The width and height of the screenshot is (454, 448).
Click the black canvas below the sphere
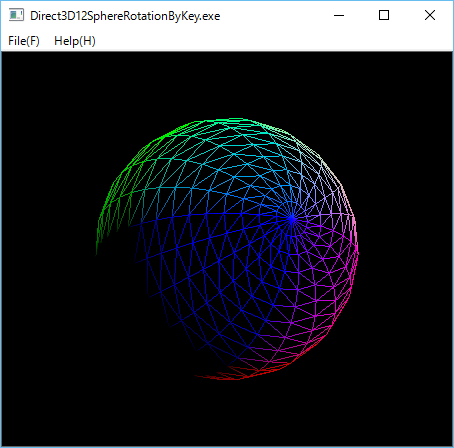[x=227, y=413]
